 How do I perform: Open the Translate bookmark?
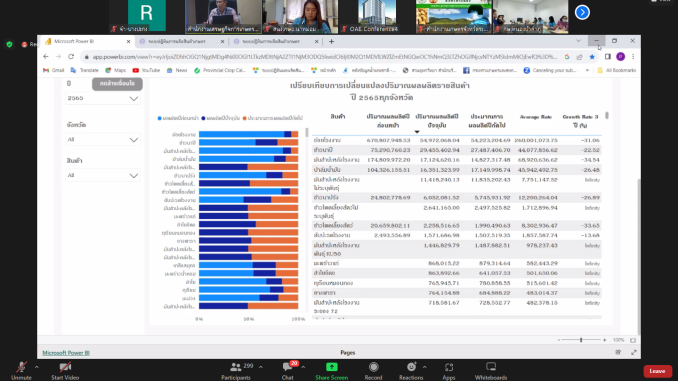pos(84,70)
